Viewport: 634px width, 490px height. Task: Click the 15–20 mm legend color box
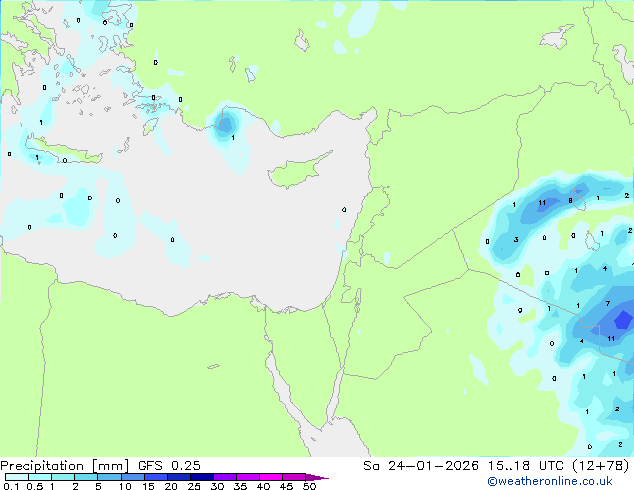click(x=156, y=477)
